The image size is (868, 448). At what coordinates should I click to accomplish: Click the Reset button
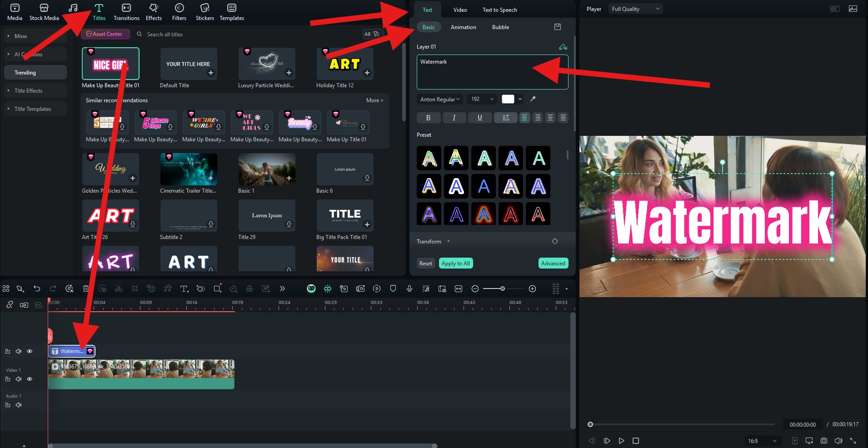(426, 263)
